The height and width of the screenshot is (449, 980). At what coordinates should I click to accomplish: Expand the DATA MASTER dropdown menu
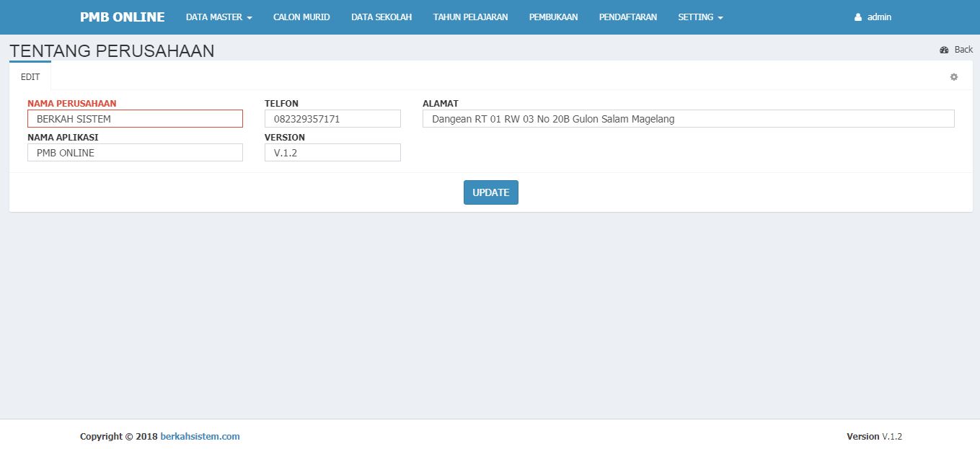218,17
